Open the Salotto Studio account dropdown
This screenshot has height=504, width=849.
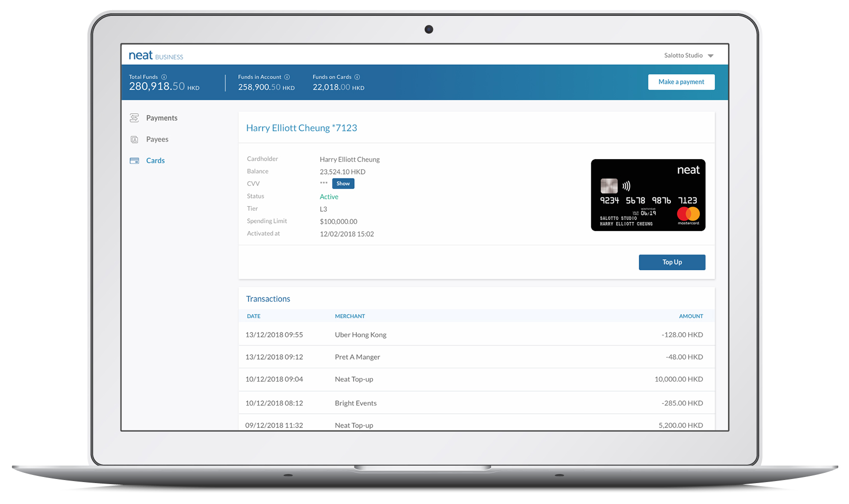tap(689, 55)
